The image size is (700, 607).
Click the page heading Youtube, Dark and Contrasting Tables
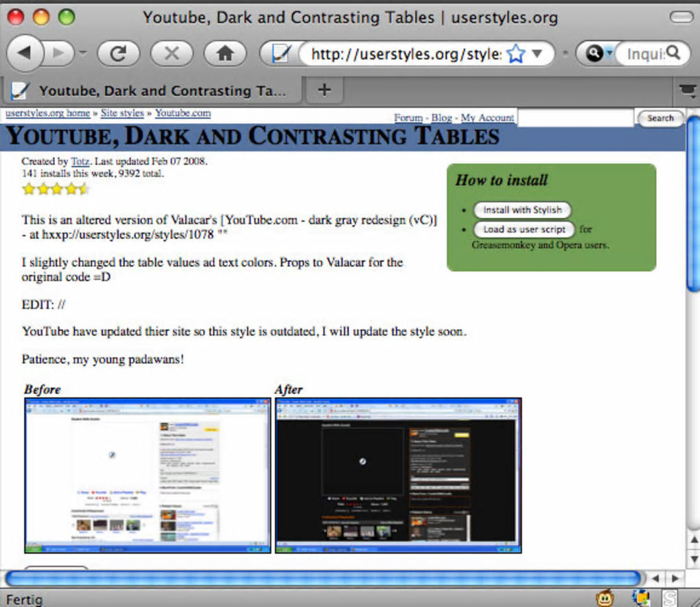click(x=253, y=136)
